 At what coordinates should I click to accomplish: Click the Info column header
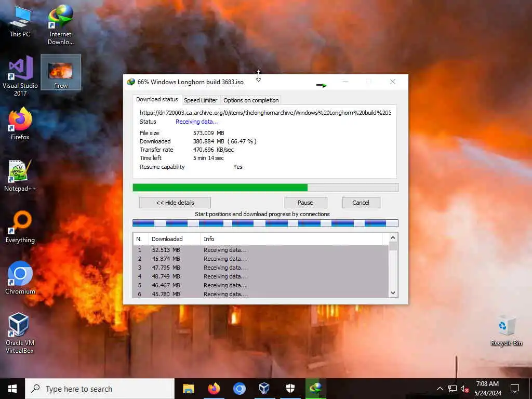coord(291,239)
